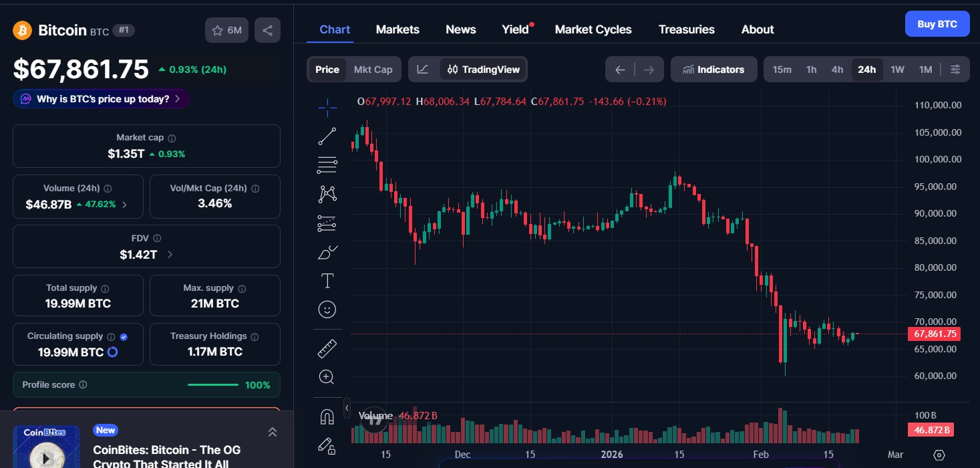Select the crosshair cursor tool

pos(327,107)
